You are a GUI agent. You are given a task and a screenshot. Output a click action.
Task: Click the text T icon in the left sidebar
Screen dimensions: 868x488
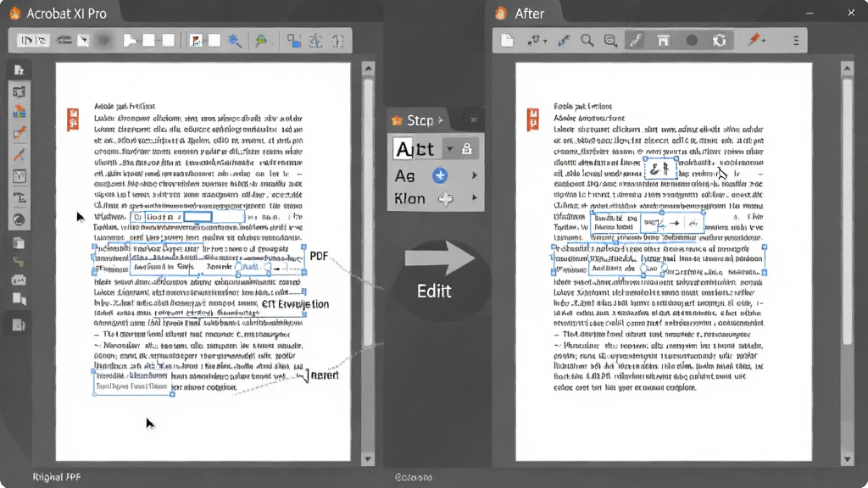tap(19, 197)
